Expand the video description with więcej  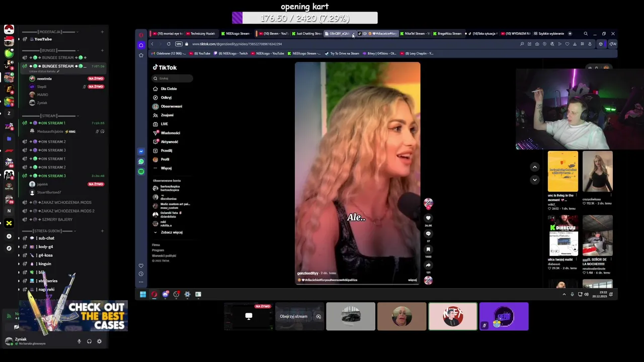click(x=412, y=280)
